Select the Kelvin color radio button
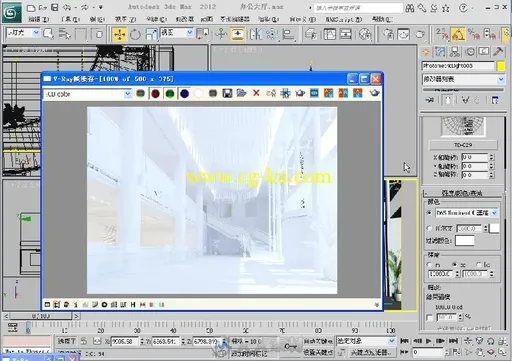This screenshot has height=361, width=512. tap(430, 228)
